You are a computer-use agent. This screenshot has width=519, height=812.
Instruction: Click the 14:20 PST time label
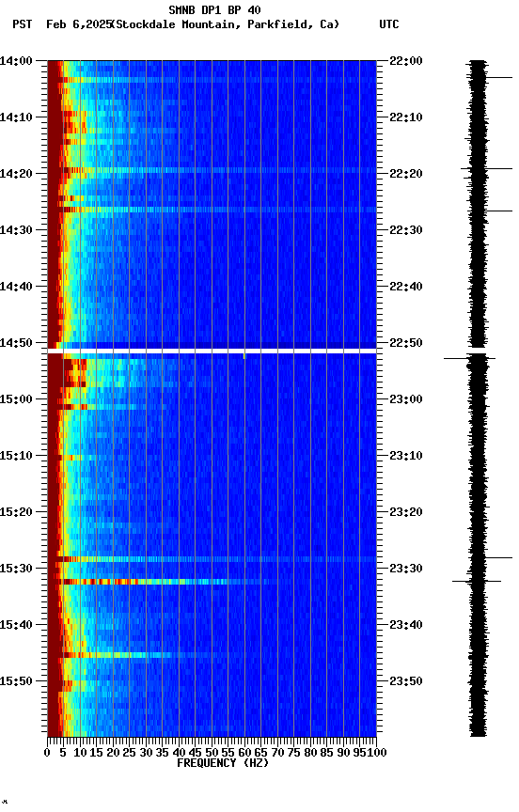point(16,174)
